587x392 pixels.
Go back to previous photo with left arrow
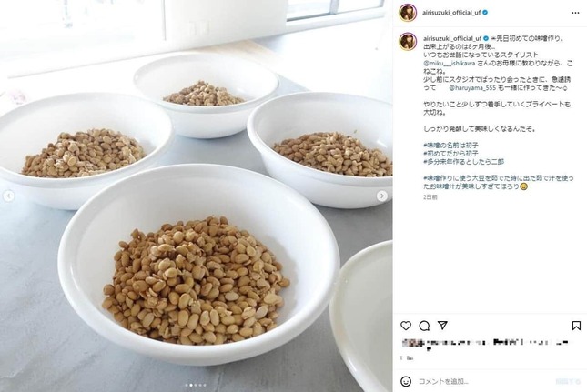coord(8,196)
